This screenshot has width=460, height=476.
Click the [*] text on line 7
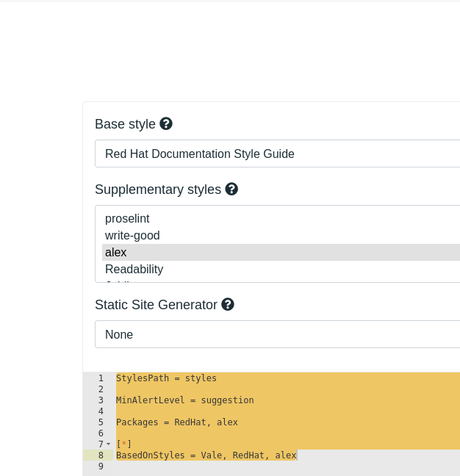click(124, 444)
